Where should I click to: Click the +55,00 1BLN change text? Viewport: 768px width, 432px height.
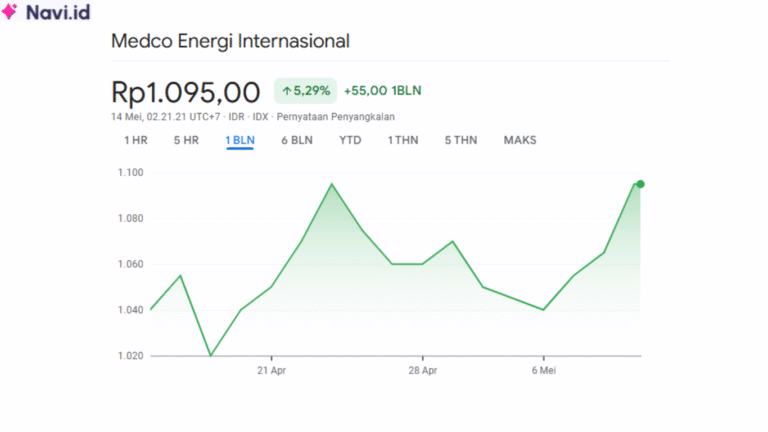(x=382, y=91)
